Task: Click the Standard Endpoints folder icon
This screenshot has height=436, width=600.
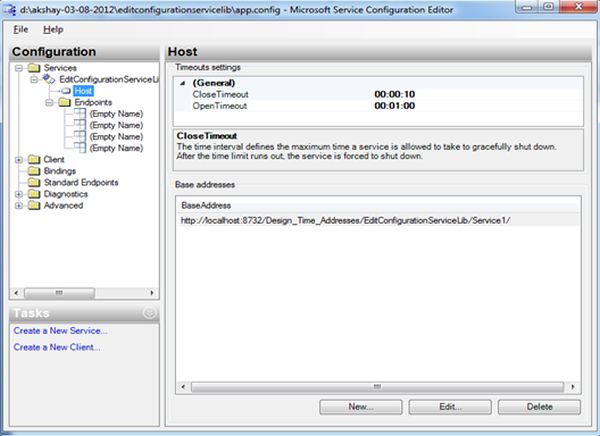Action: pos(34,182)
